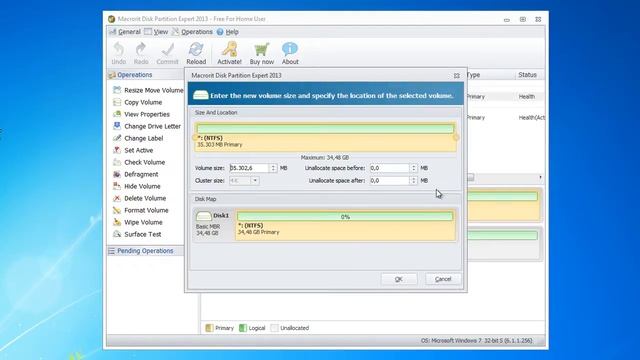Screen dimensions: 640x360
Task: Click Hide Volume operation
Action: 137,186
